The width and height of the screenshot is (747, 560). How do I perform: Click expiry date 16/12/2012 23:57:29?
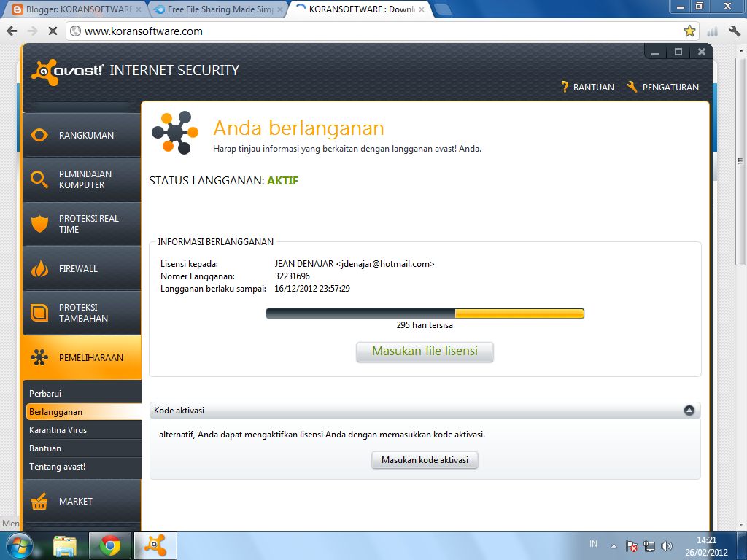click(312, 289)
